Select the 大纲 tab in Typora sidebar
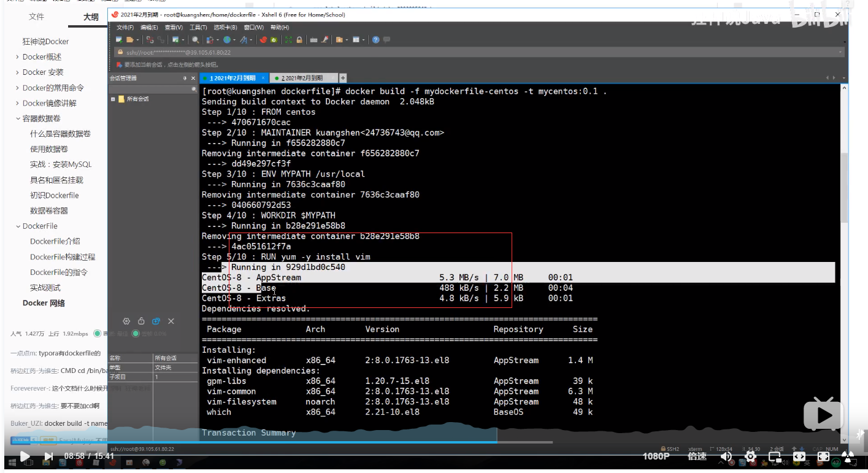This screenshot has height=473, width=868. click(91, 17)
